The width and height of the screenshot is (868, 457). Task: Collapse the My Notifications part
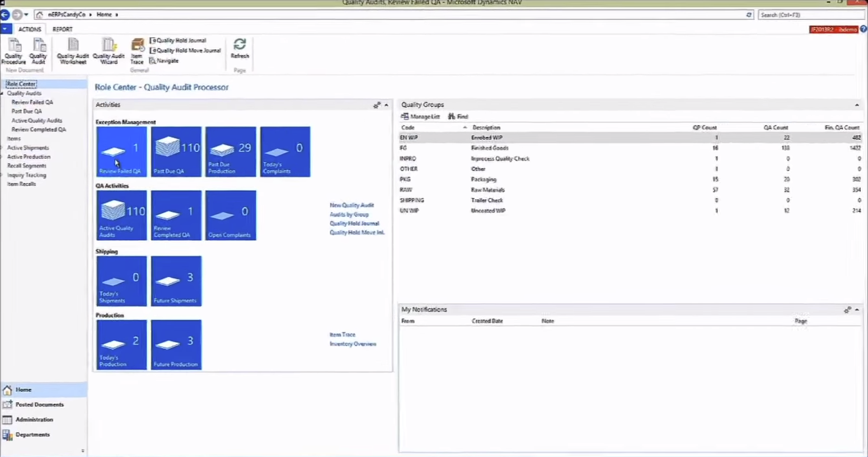(x=857, y=310)
